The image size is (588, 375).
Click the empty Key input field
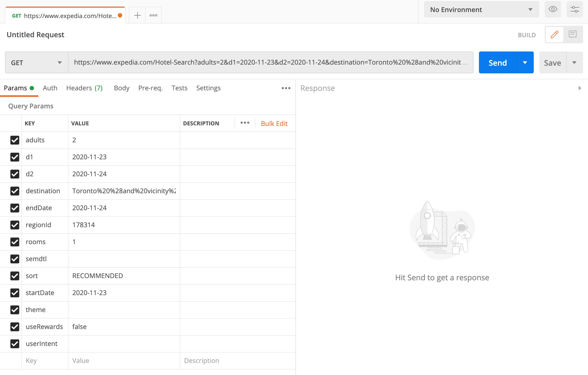[x=45, y=361]
